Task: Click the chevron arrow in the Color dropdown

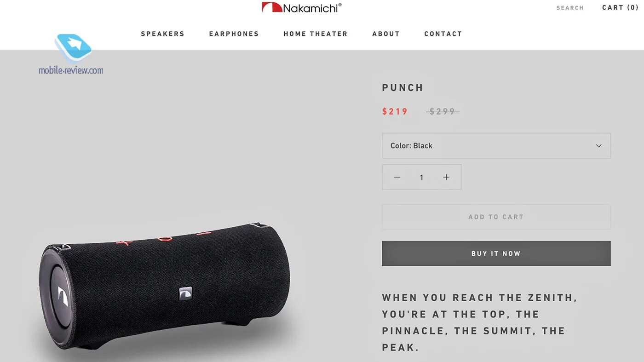Action: pos(598,146)
